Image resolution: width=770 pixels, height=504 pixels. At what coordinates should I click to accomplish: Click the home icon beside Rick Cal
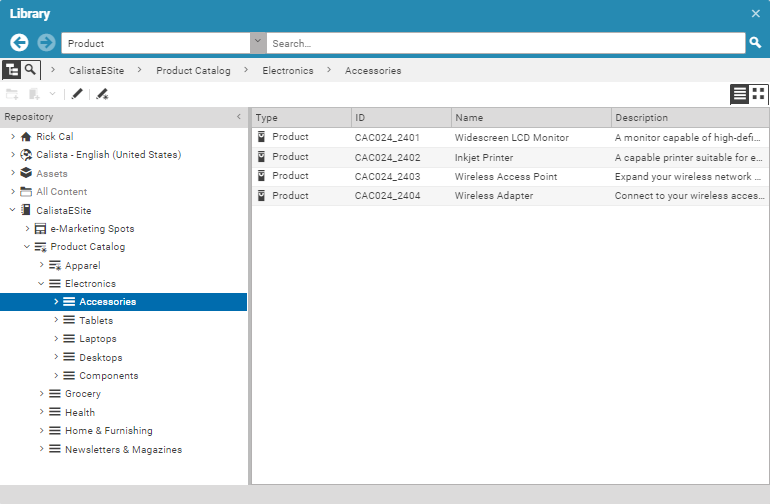[26, 137]
